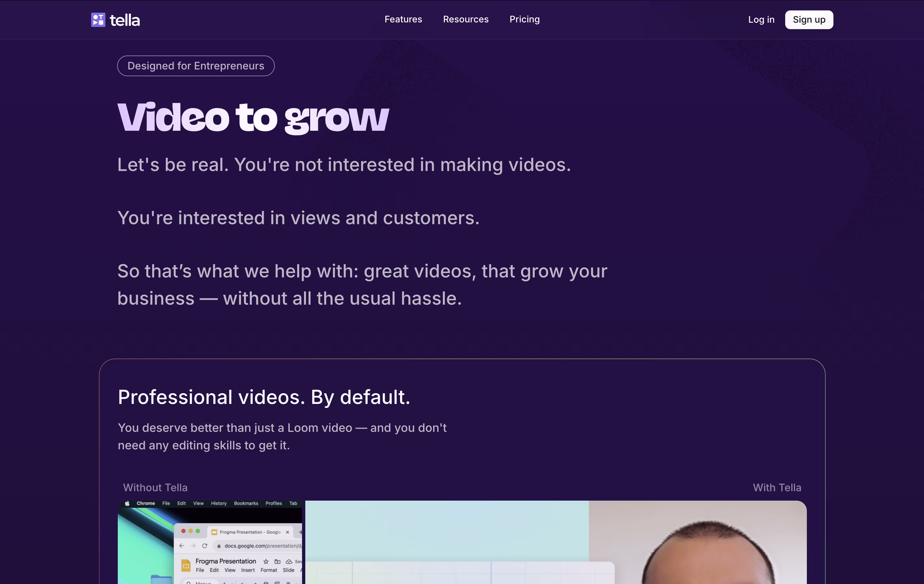Click the green maximize dot in preview browser
The image size is (924, 584).
coord(198,531)
